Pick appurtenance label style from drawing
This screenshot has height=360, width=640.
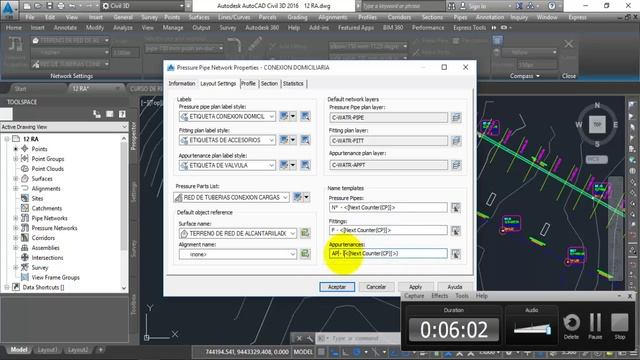click(x=305, y=165)
